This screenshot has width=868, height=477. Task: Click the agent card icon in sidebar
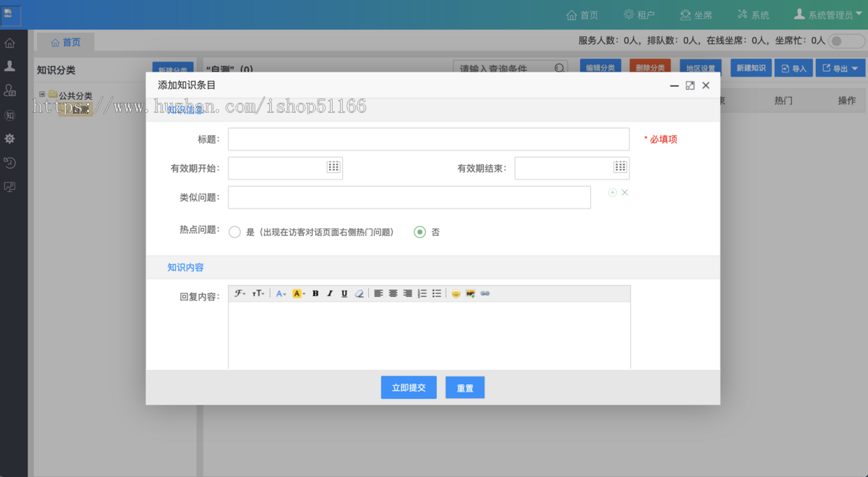click(10, 90)
